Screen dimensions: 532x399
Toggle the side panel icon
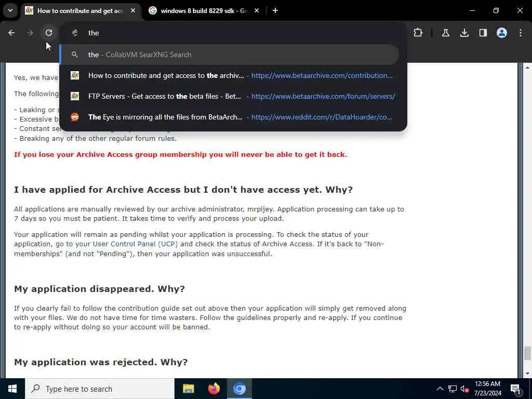click(483, 33)
